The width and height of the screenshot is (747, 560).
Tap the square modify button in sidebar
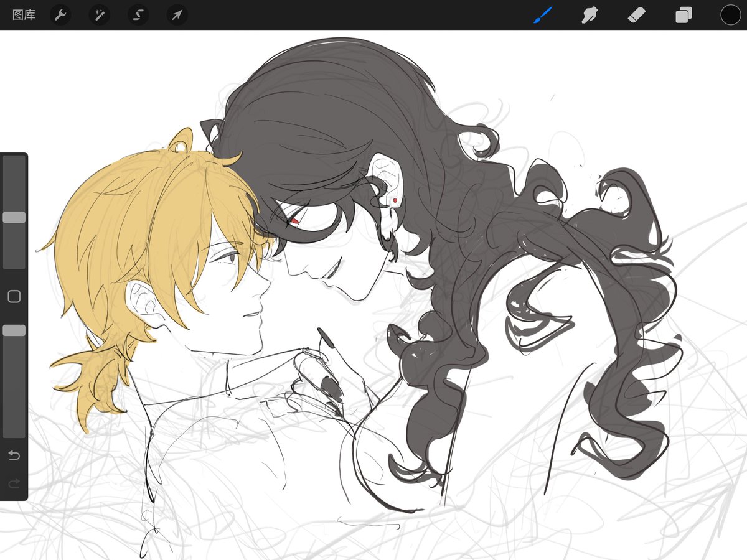click(14, 297)
